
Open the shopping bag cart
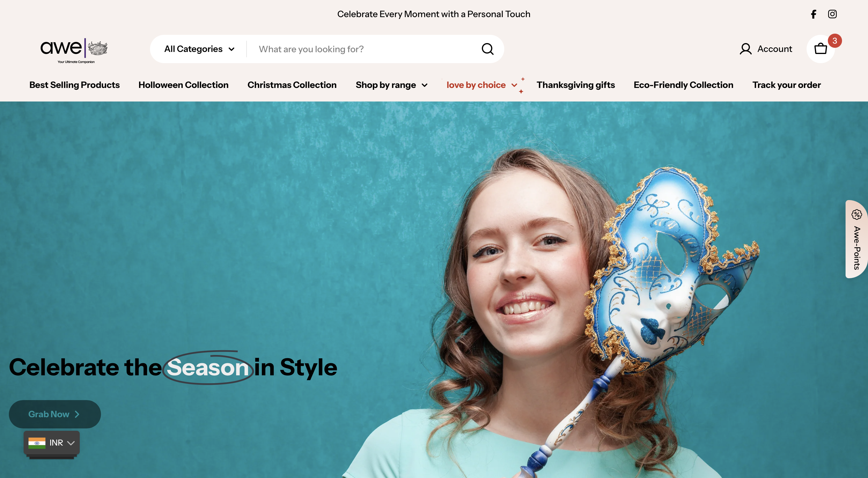pos(821,49)
